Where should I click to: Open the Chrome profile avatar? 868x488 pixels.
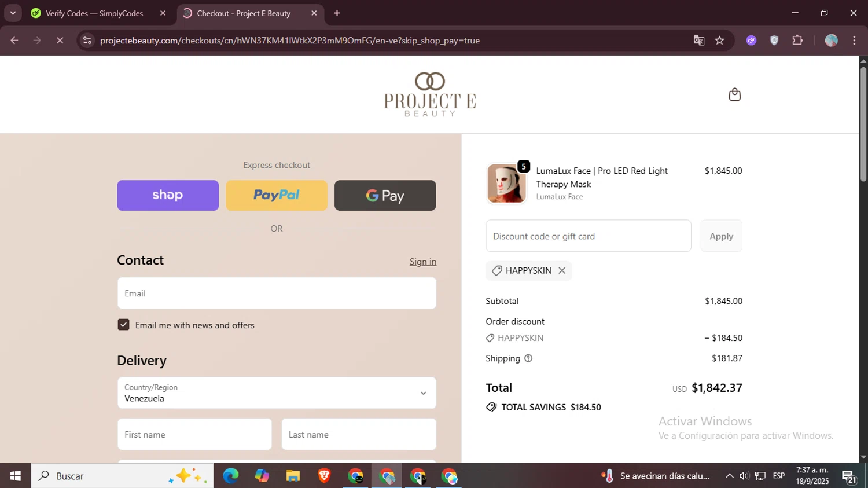832,41
